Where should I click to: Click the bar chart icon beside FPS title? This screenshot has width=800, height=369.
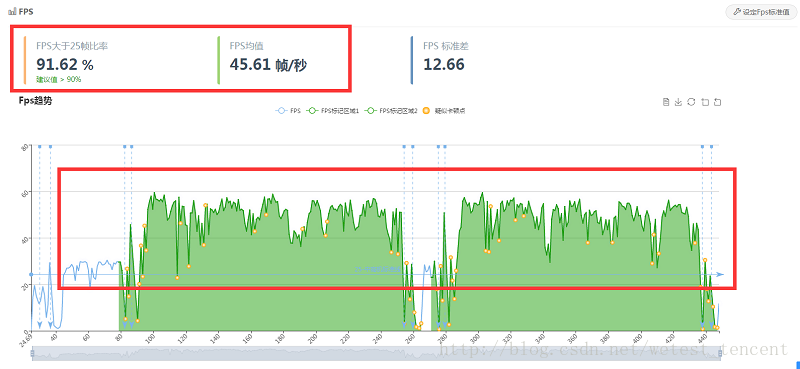(x=12, y=11)
